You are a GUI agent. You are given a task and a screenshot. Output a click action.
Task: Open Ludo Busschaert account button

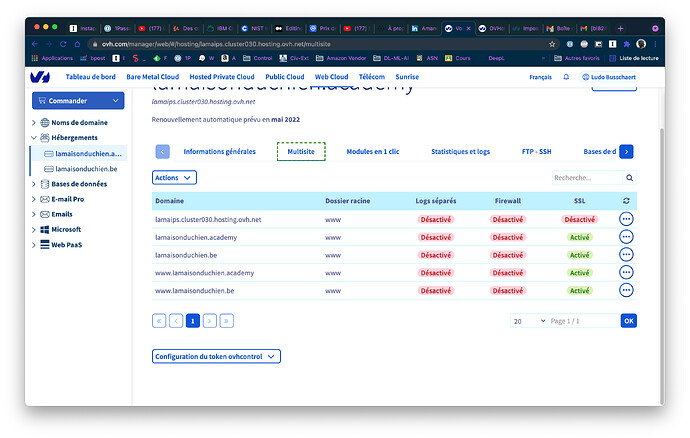[609, 77]
